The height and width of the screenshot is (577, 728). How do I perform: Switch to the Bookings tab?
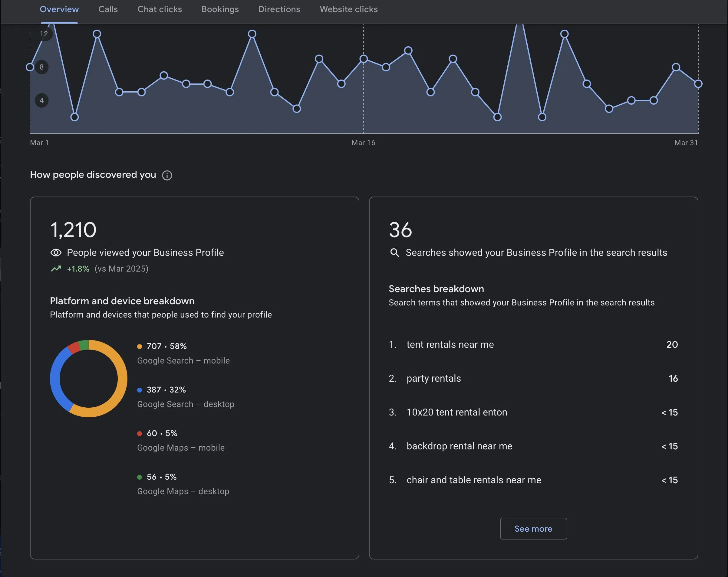tap(220, 9)
